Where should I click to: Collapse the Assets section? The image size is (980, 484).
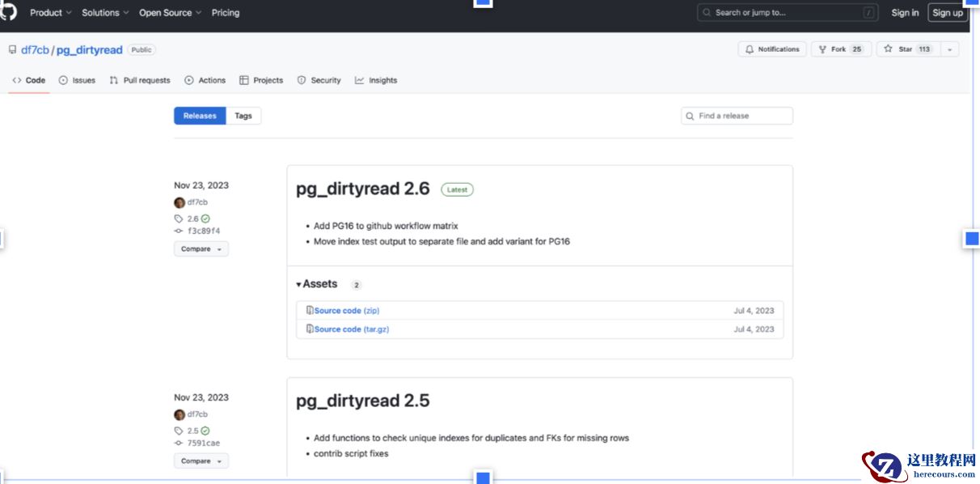pos(317,284)
